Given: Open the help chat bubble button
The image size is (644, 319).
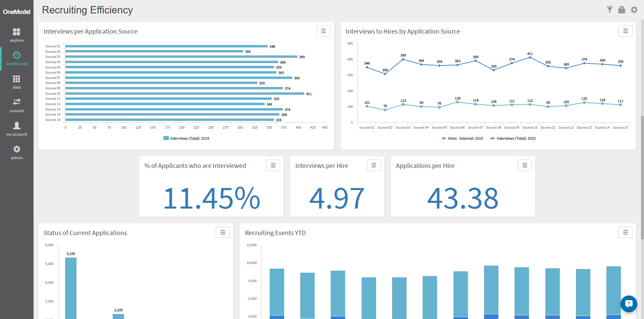Looking at the screenshot, I should [629, 304].
